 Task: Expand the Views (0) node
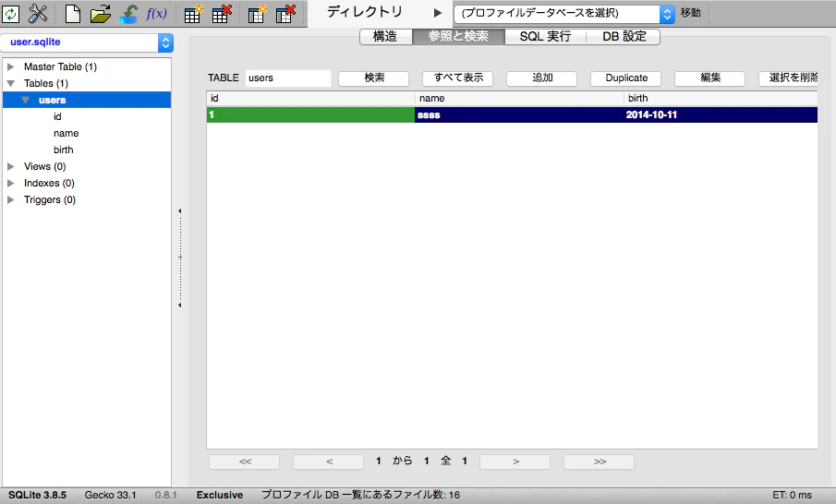10,166
